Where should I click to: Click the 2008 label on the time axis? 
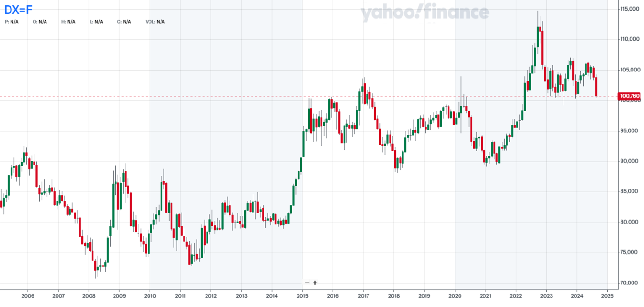[89, 297]
